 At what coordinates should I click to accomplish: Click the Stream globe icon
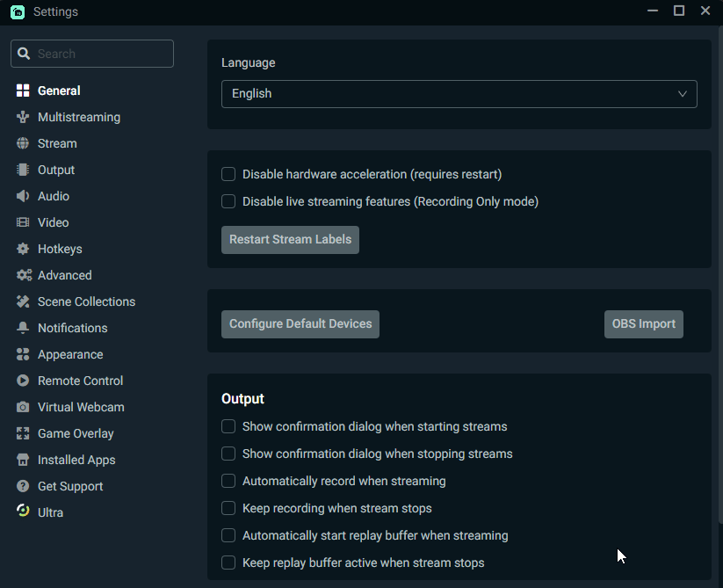pyautogui.click(x=23, y=143)
